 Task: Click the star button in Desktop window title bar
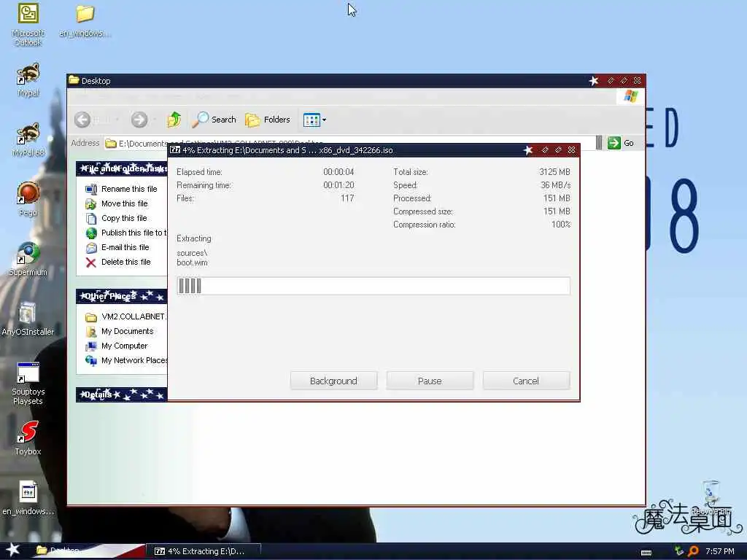tap(594, 81)
